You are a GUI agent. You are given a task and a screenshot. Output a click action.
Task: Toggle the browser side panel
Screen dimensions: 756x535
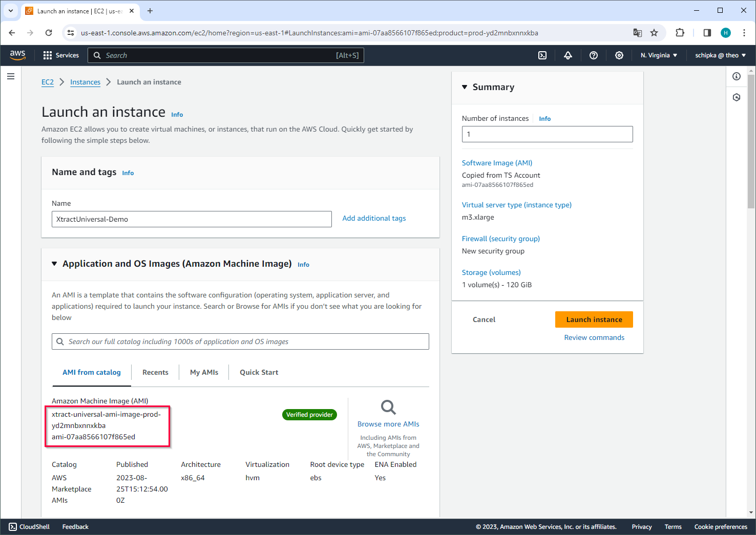pos(707,33)
